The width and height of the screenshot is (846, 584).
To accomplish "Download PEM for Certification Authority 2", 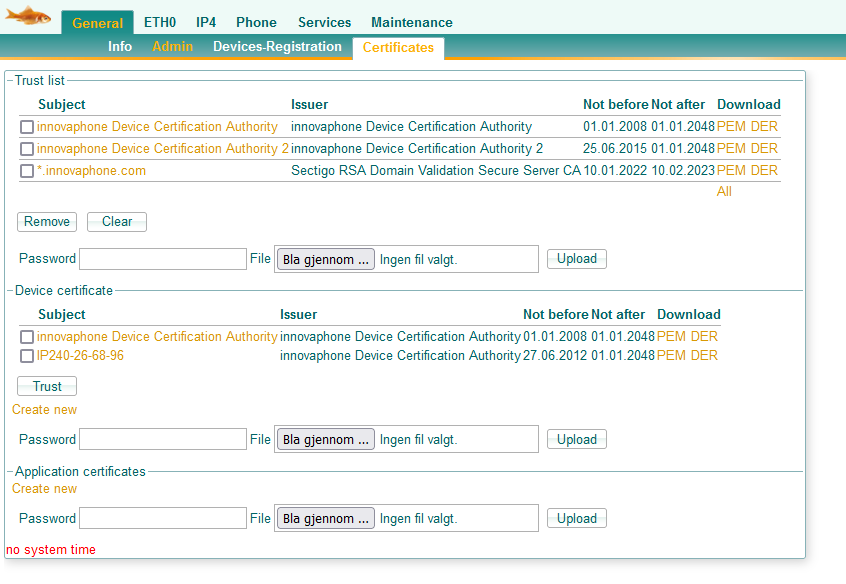I will click(731, 148).
